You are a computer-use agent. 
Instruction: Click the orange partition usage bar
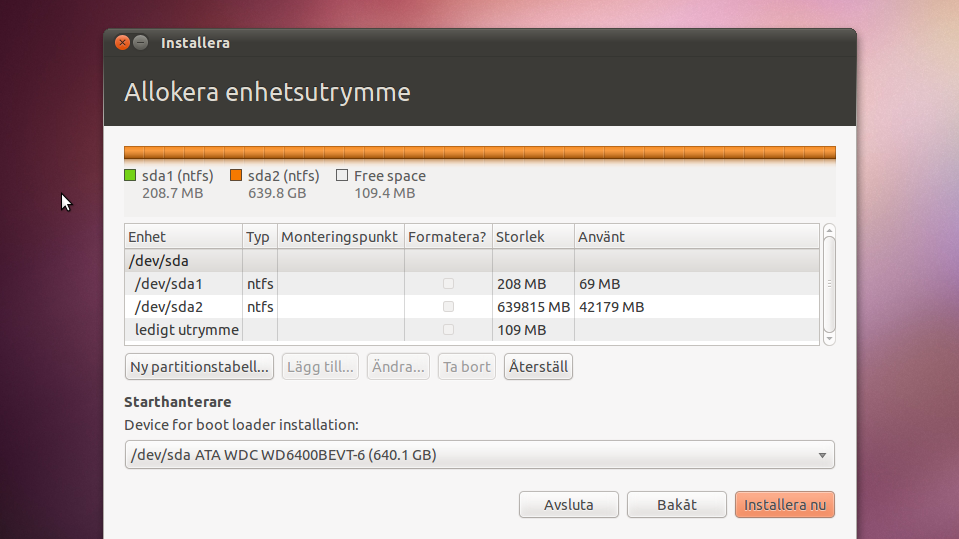point(480,153)
